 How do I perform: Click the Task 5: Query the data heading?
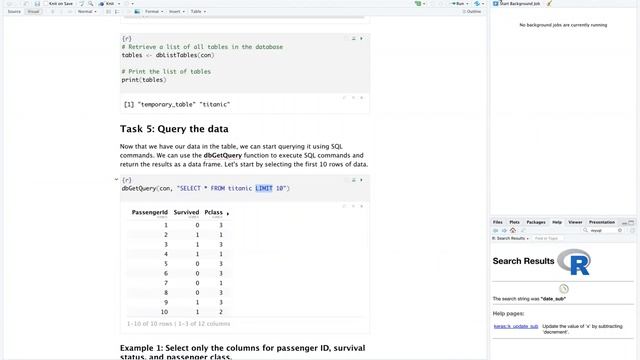point(174,129)
